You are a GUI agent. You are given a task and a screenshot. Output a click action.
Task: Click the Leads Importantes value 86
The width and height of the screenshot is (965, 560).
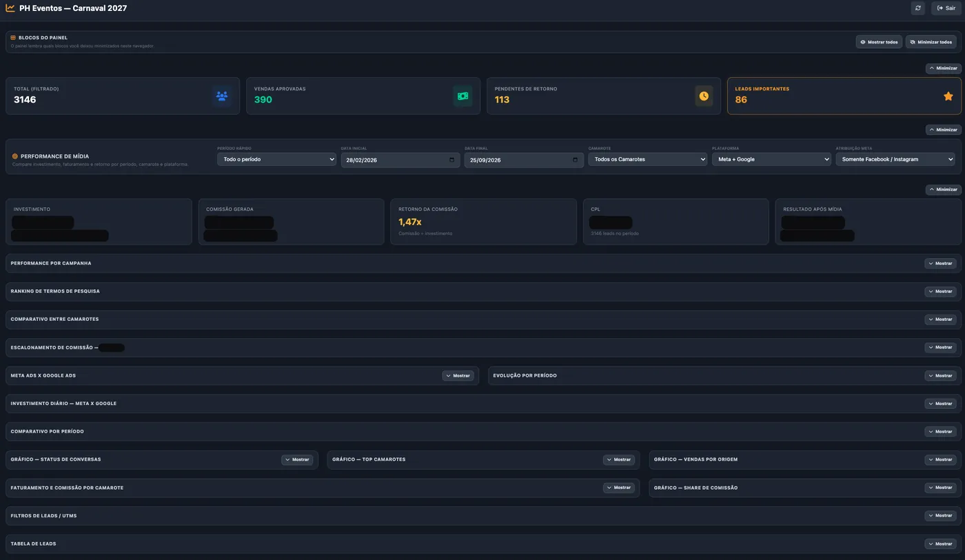741,100
